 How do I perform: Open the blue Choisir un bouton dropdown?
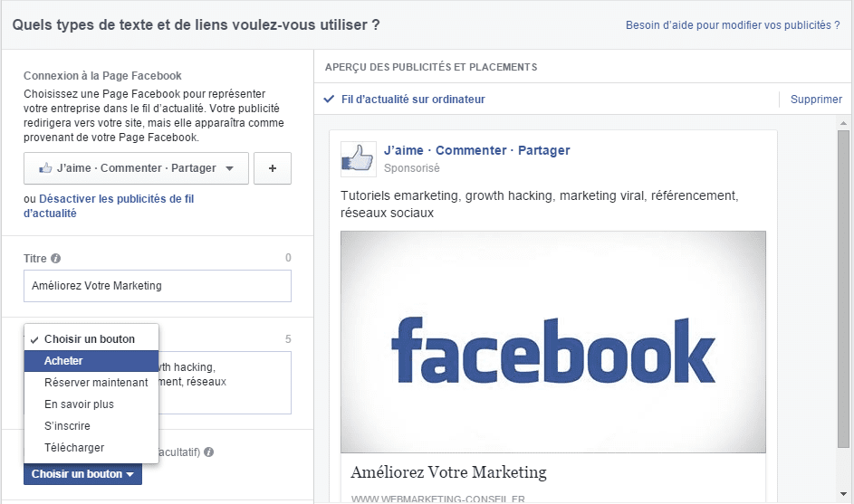tap(82, 474)
